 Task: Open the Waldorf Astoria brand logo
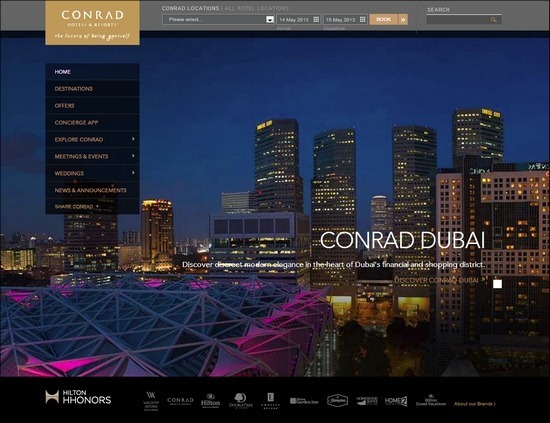[151, 401]
